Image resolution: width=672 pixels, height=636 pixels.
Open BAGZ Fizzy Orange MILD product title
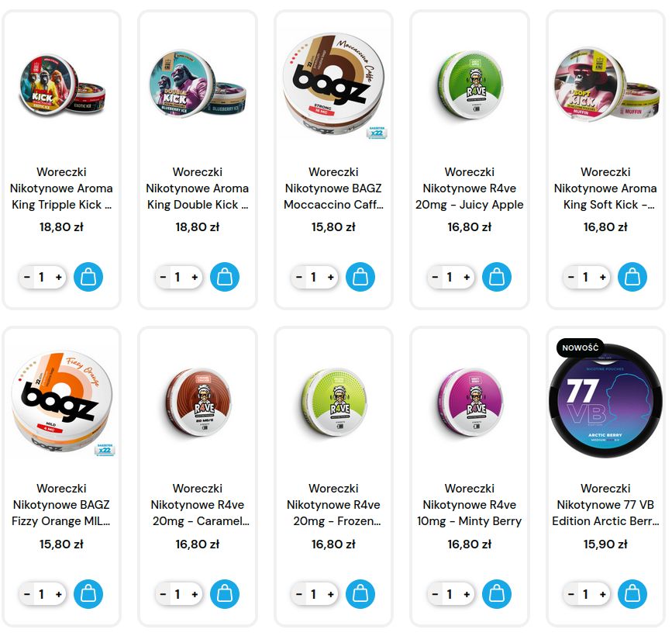pyautogui.click(x=61, y=505)
